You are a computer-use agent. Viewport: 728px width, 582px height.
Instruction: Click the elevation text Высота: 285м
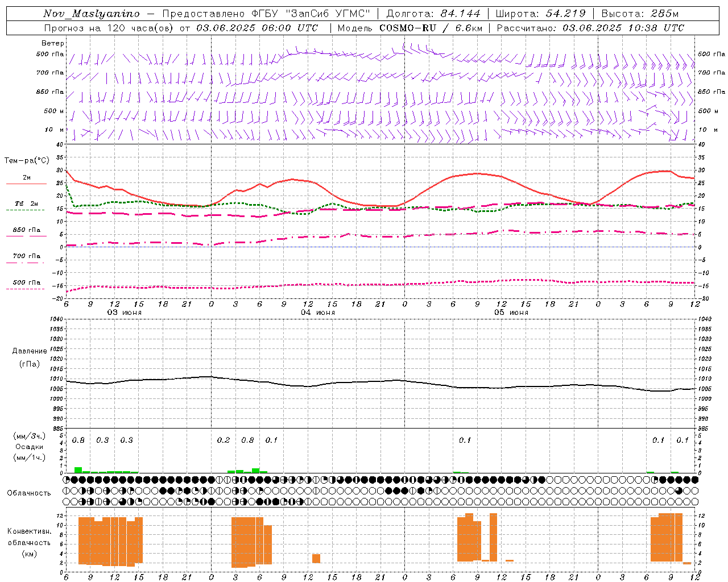point(640,14)
